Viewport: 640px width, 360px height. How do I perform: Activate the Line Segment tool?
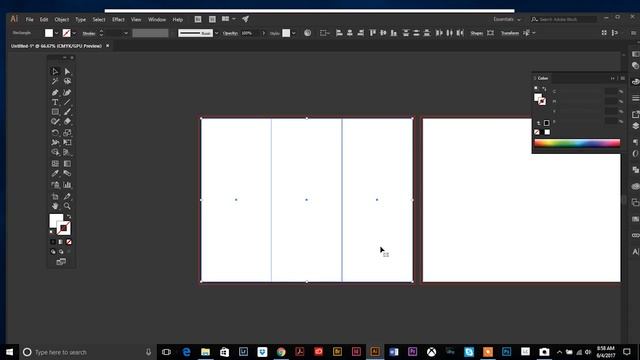point(67,102)
